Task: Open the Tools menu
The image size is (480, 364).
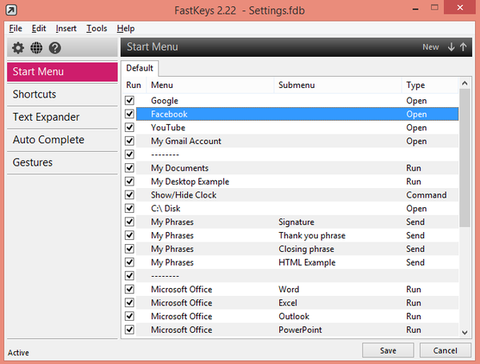Action: click(x=97, y=29)
